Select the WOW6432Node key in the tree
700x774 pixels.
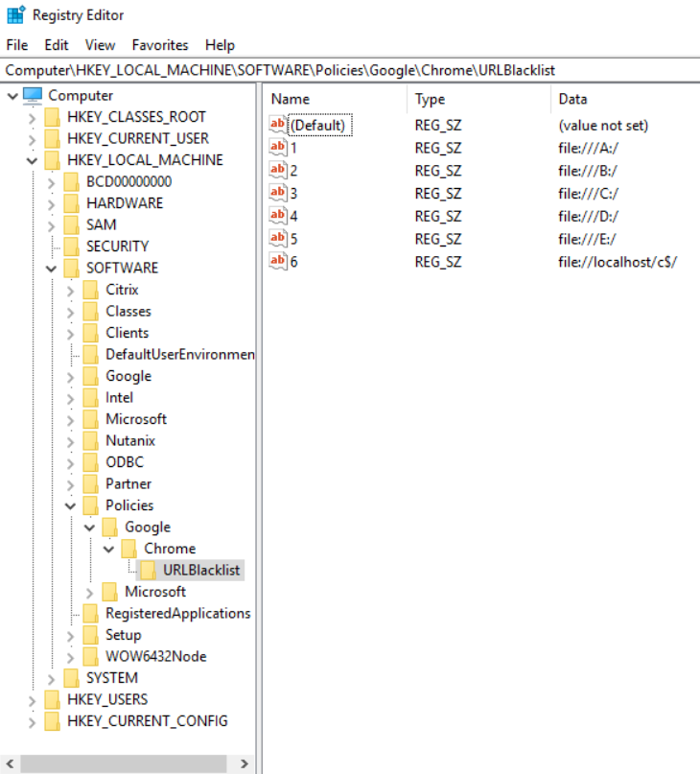click(x=155, y=657)
